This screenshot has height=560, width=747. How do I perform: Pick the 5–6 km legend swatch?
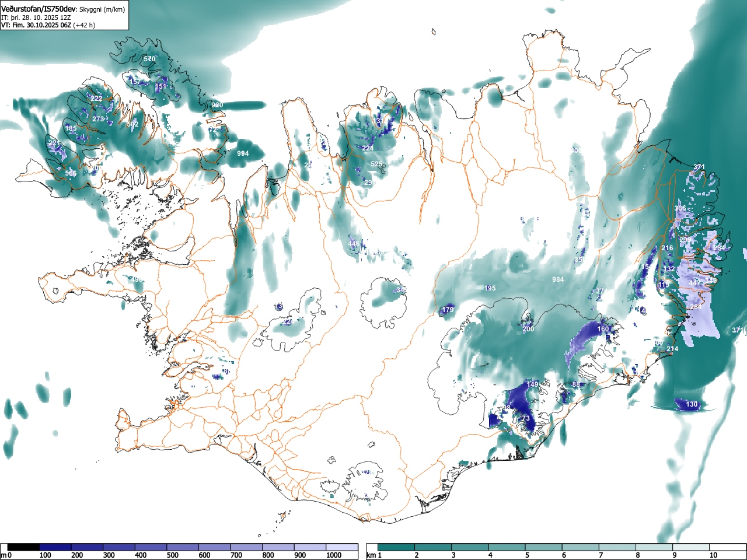tap(544, 547)
